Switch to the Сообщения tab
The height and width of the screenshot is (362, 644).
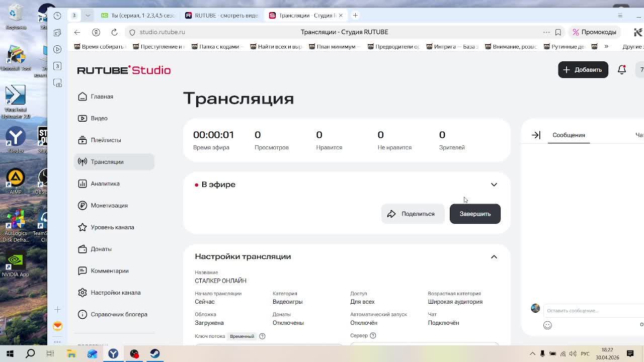tap(569, 135)
